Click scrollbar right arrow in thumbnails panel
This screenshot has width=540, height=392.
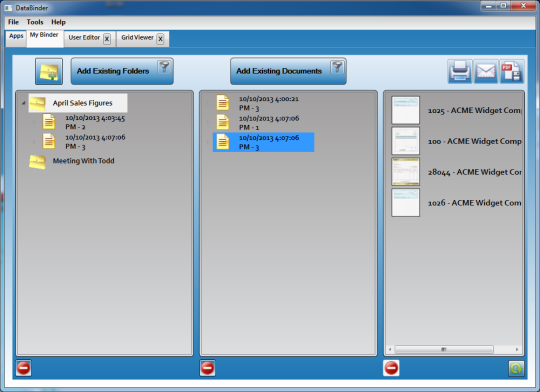click(x=517, y=349)
